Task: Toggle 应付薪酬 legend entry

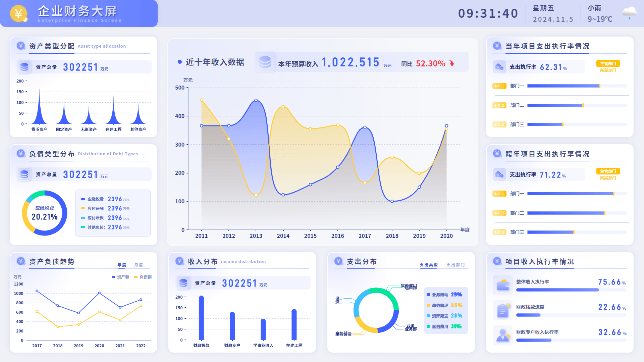Action: pos(93,208)
